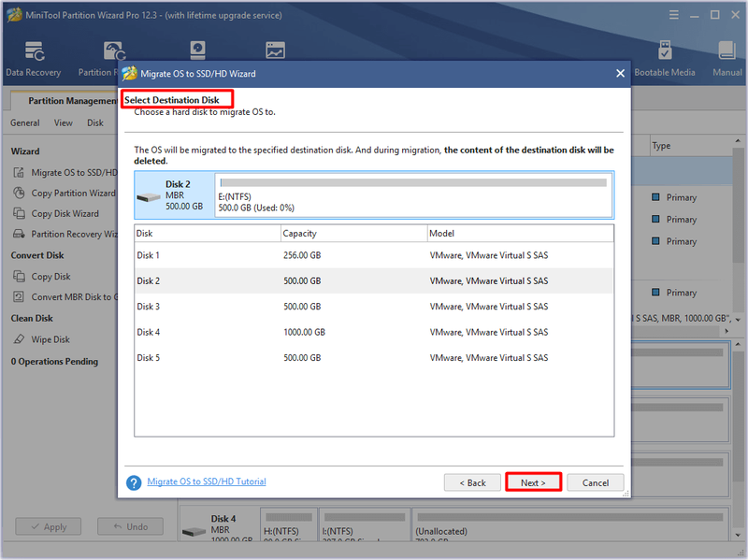
Task: Open the General menu
Action: 25,123
